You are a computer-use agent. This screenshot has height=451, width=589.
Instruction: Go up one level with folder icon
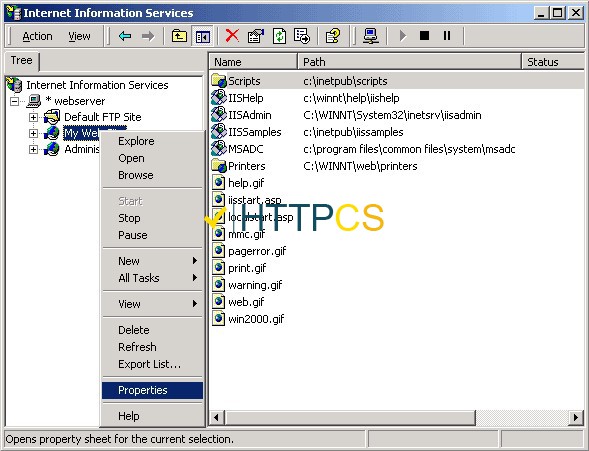pyautogui.click(x=179, y=36)
